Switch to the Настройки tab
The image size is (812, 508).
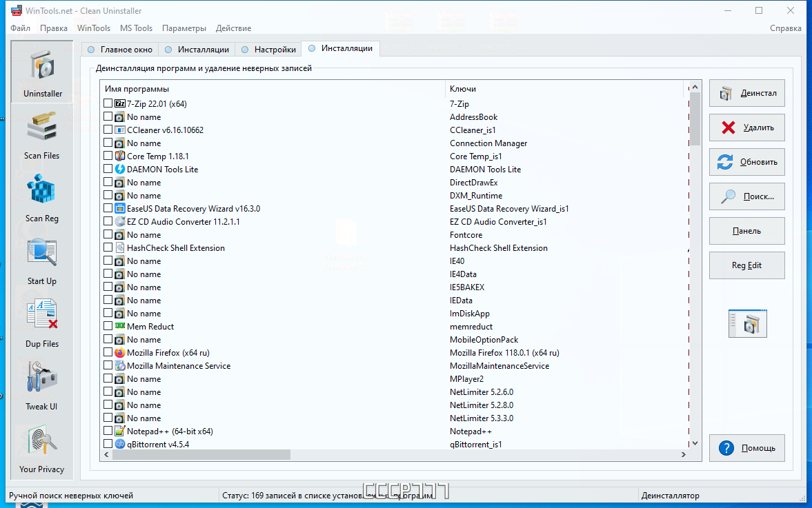pyautogui.click(x=268, y=49)
